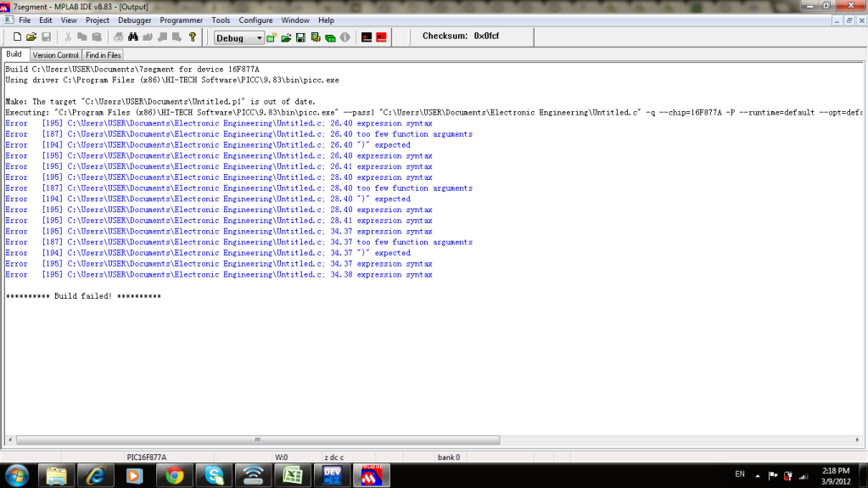Click the Print icon
This screenshot has width=868, height=488.
tap(118, 37)
